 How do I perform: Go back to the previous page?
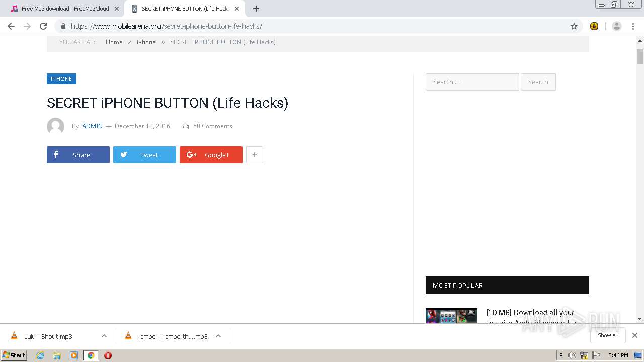coord(11,26)
